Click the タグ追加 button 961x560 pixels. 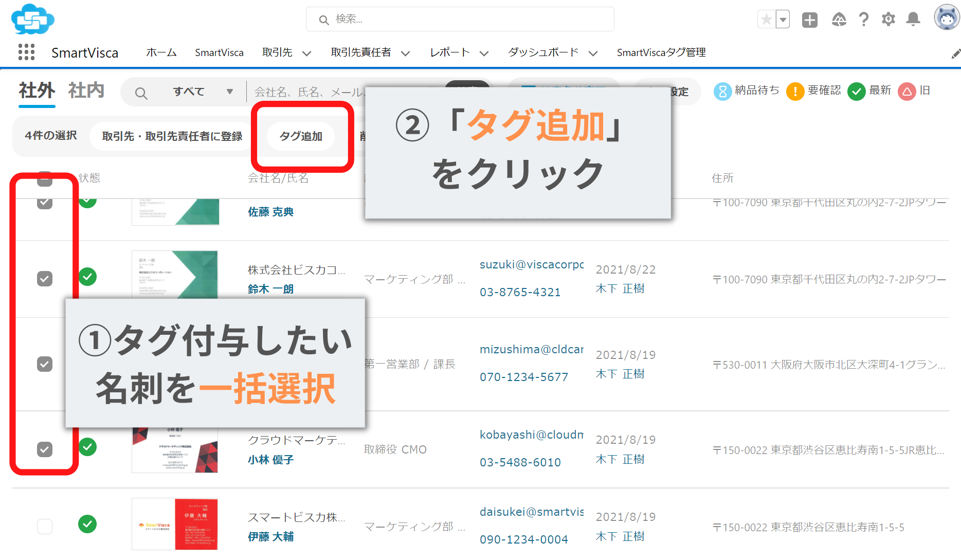pyautogui.click(x=301, y=136)
